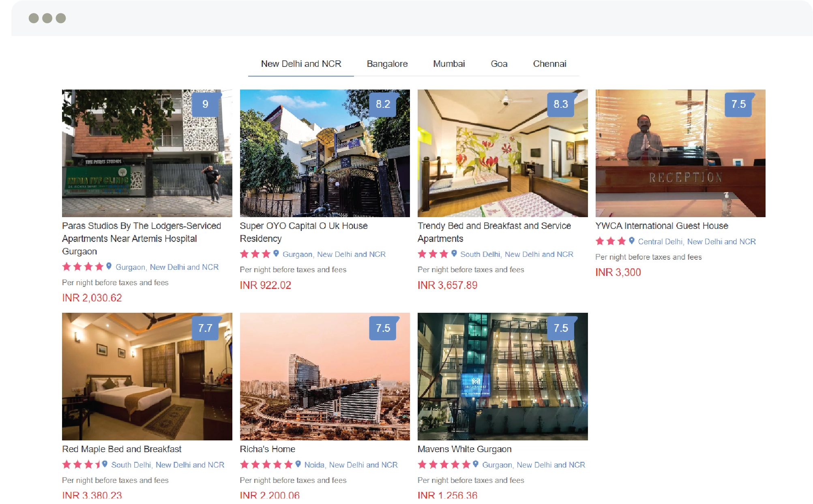Screen dimensions: 813x504
Task: Select the Goa tab
Action: (499, 64)
